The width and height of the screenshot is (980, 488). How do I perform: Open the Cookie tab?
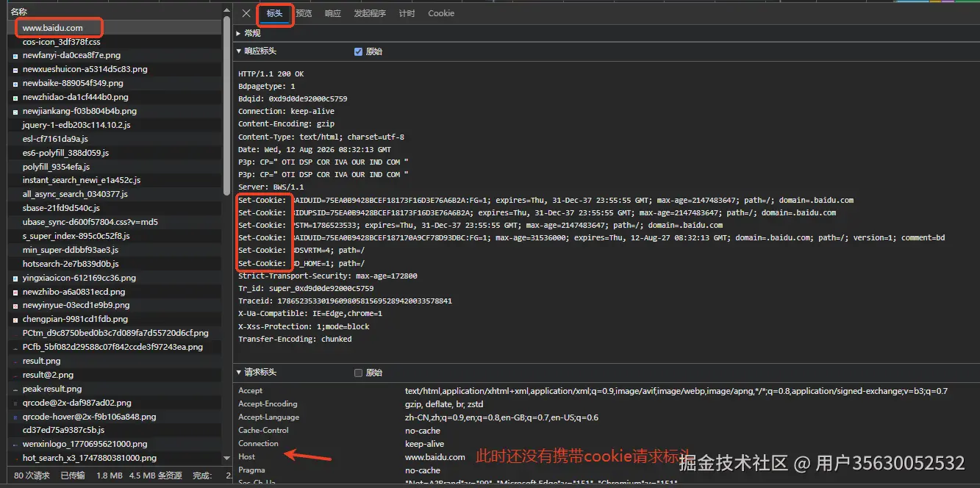(x=441, y=13)
